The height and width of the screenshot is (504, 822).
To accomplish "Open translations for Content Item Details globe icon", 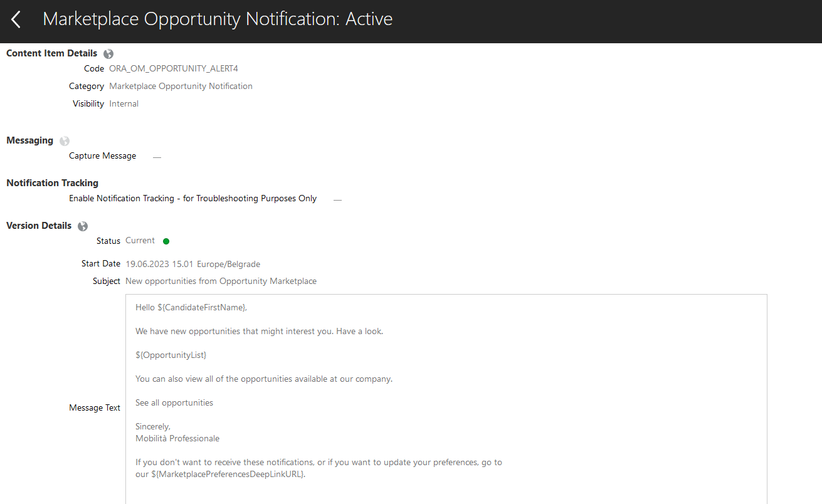I will pyautogui.click(x=108, y=53).
